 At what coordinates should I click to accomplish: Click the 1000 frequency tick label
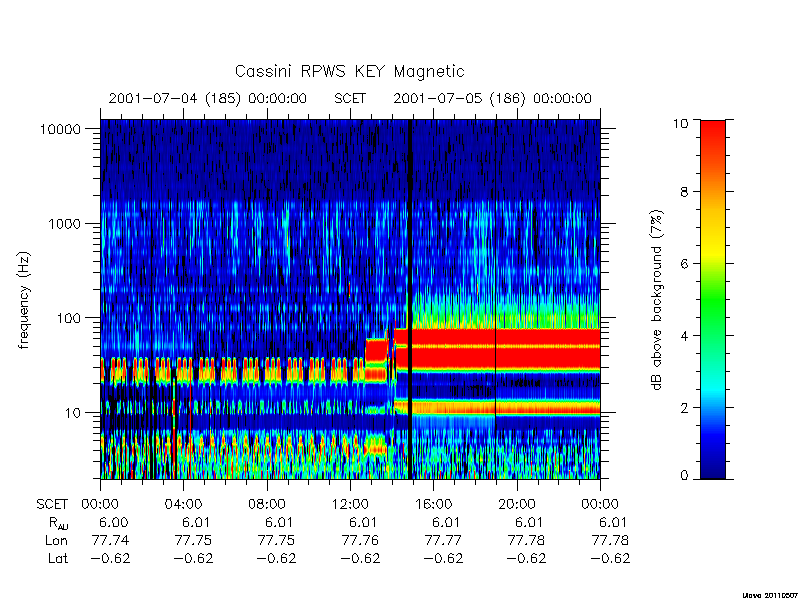pyautogui.click(x=64, y=223)
